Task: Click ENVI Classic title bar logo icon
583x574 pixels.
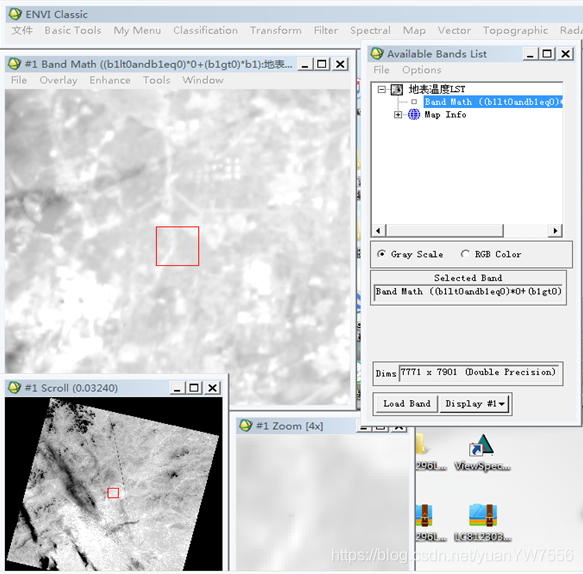Action: (x=15, y=14)
